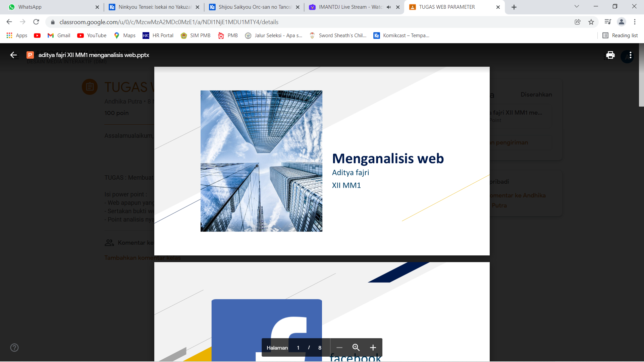Zoom out with the minus icon
Viewport: 644px width, 362px height.
pos(339,348)
